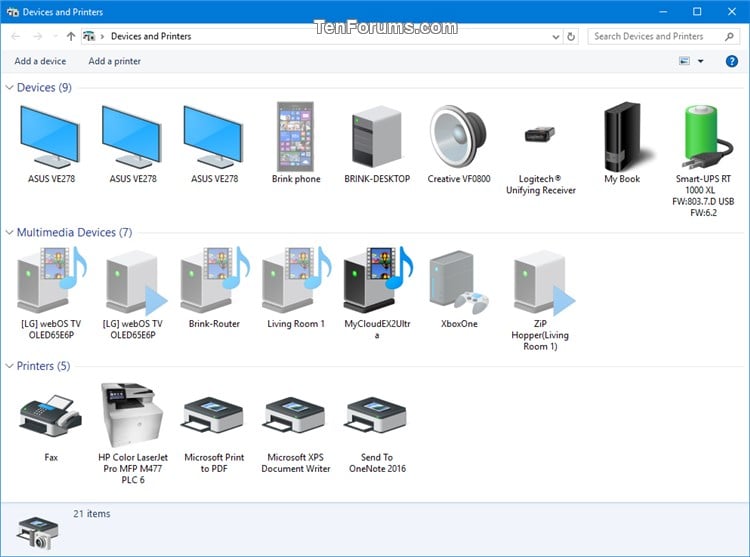Select the Creative VF0800 speaker icon

click(458, 136)
